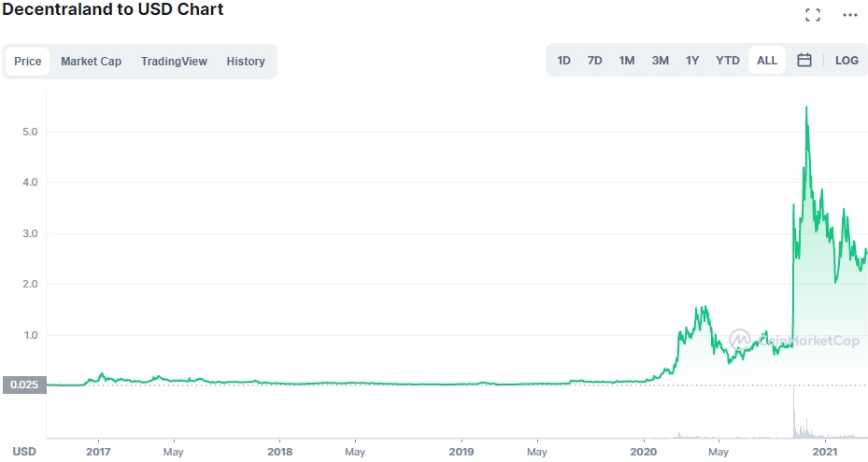Click the 4.0 y-axis label

click(x=30, y=182)
